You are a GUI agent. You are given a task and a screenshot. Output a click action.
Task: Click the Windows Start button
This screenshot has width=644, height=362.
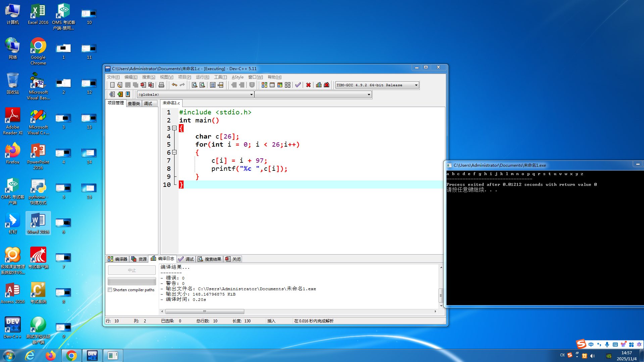[x=9, y=356]
